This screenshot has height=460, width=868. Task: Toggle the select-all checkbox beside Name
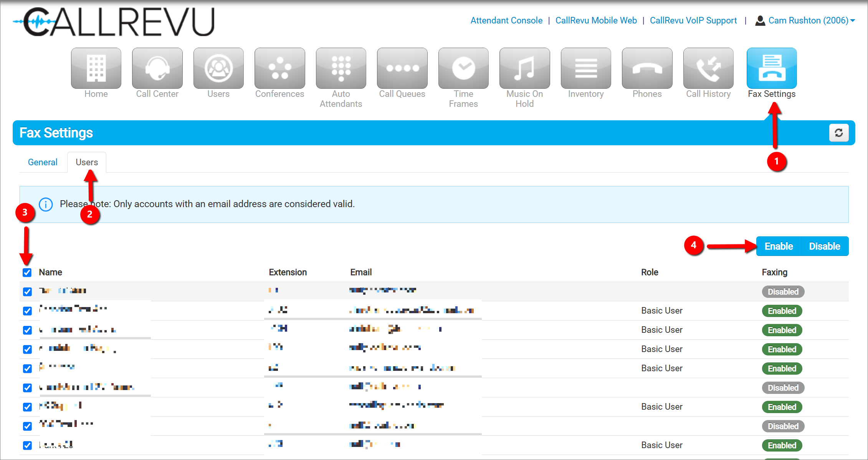coord(27,272)
